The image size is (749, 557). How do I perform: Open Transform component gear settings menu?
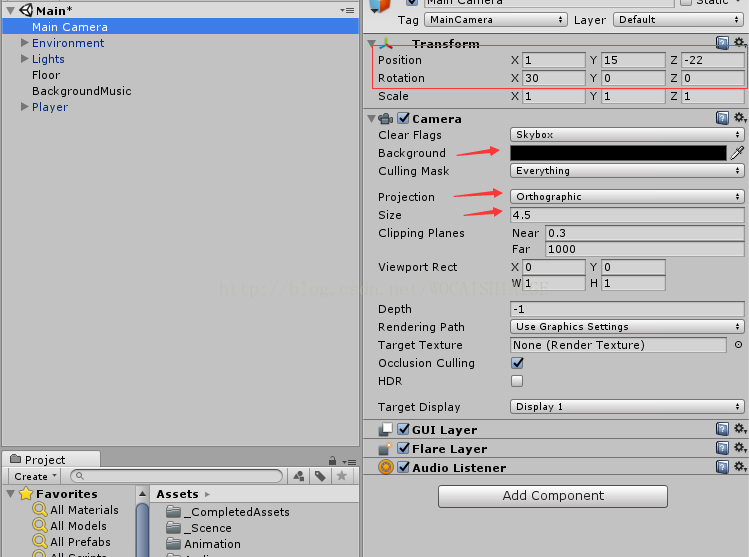pos(739,43)
